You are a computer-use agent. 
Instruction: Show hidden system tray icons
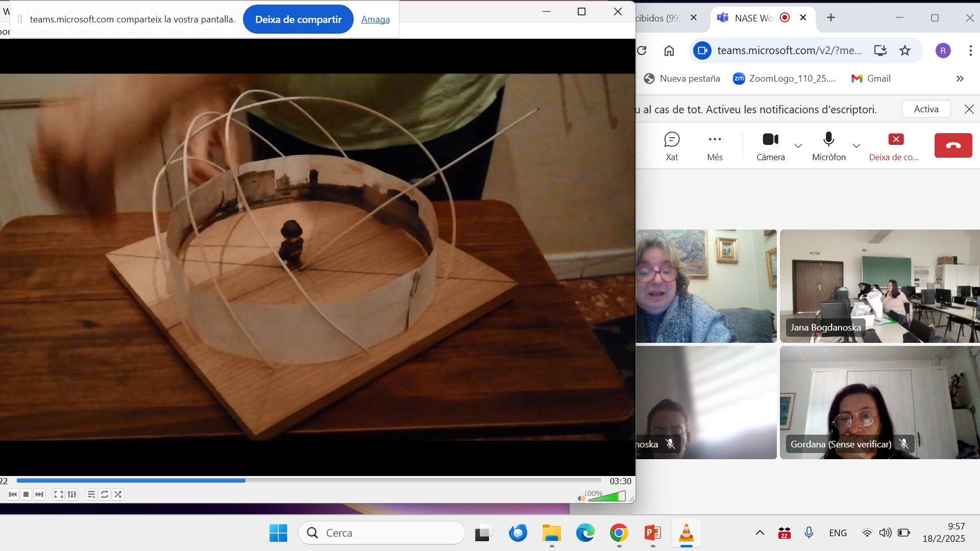[x=759, y=533]
